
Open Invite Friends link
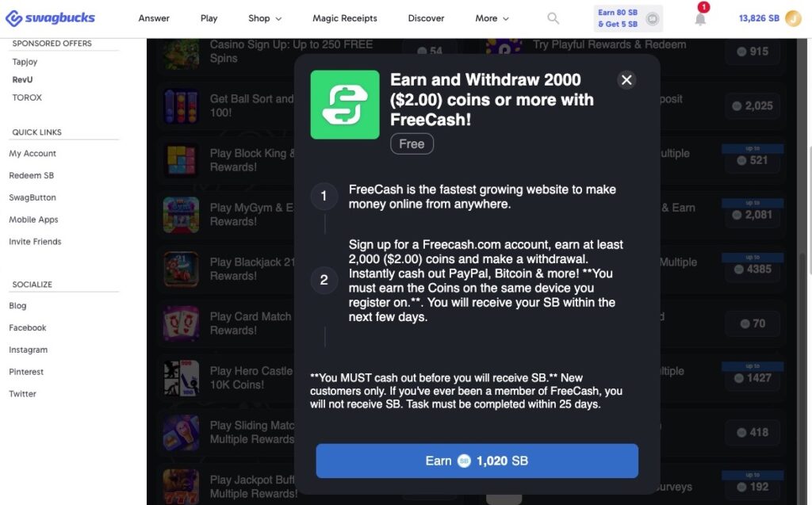click(35, 241)
